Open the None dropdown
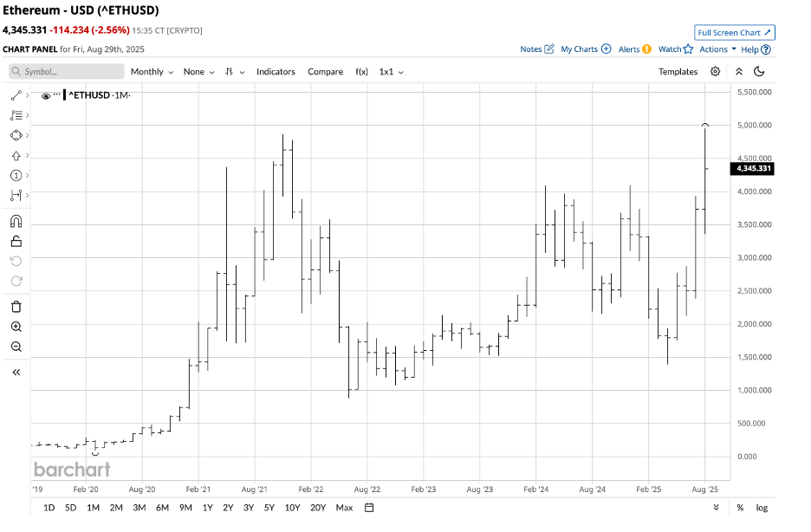Viewport: 811px width, 532px height. (198, 72)
